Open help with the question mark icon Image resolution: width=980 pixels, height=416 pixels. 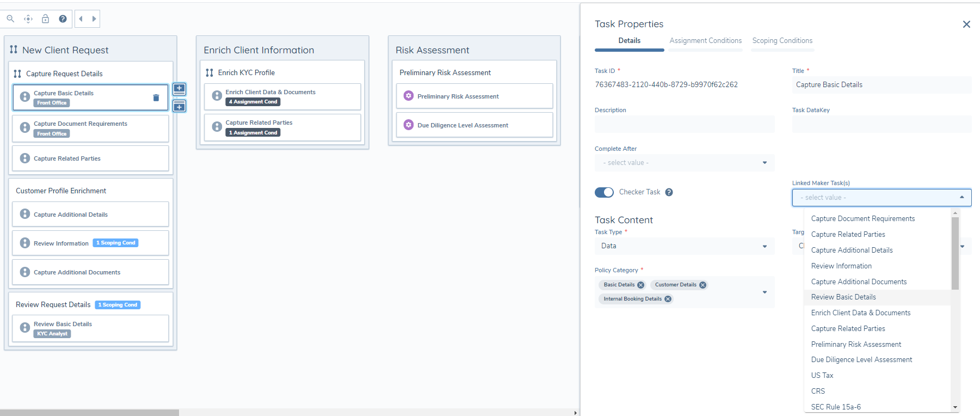point(63,19)
